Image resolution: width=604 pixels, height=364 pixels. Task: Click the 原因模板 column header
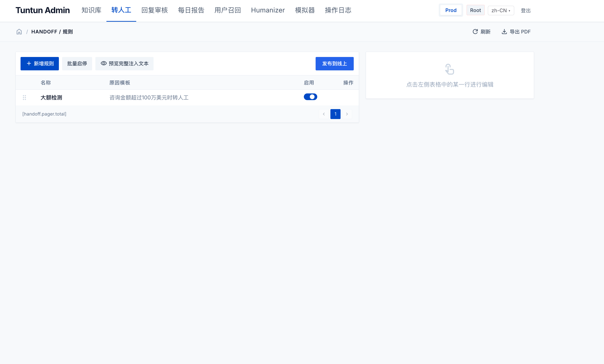point(120,83)
